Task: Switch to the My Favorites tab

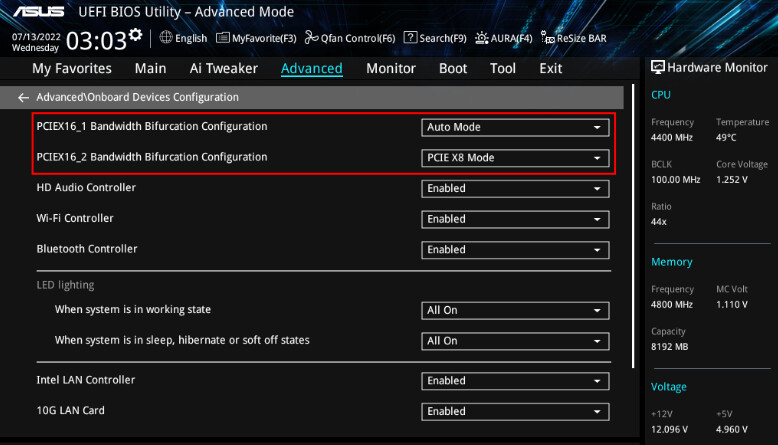Action: tap(72, 68)
